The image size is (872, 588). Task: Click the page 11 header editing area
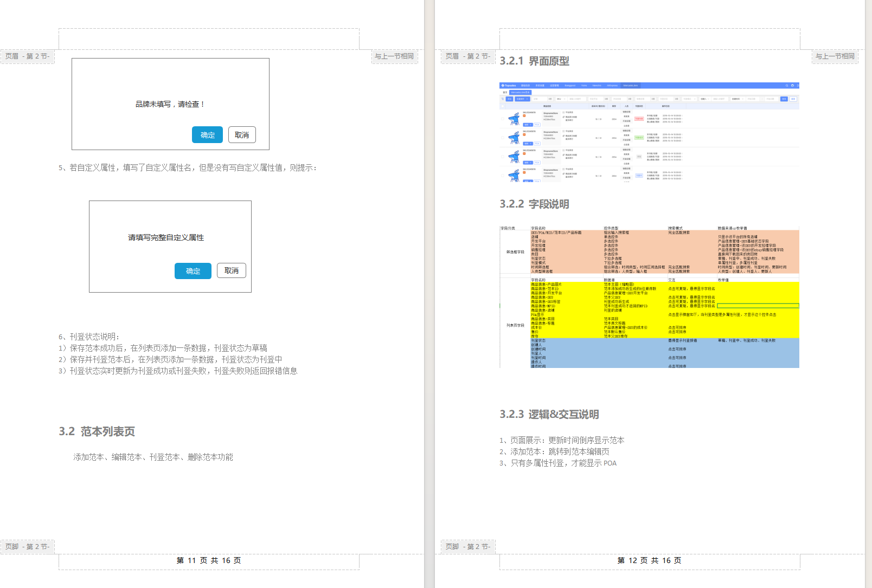pyautogui.click(x=209, y=40)
